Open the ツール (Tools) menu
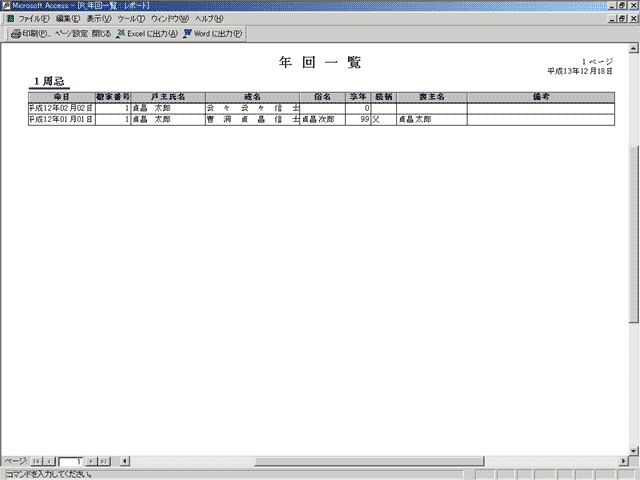 [131, 19]
